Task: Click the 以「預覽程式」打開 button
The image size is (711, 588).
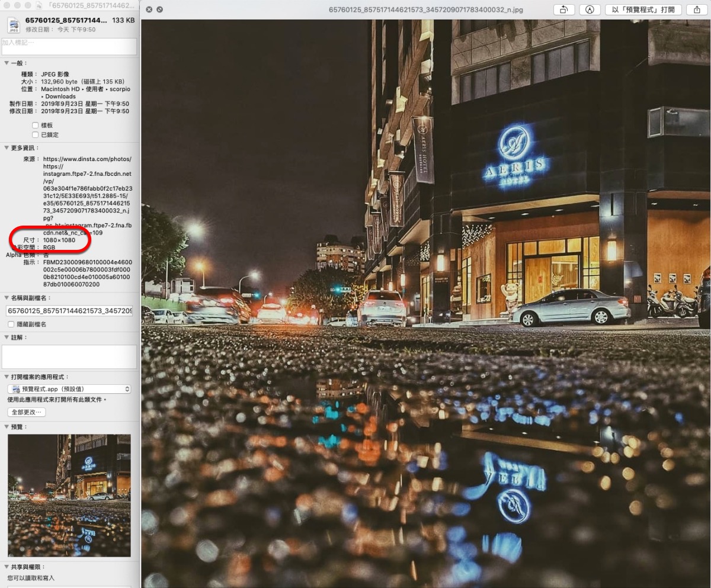Action: pyautogui.click(x=643, y=9)
